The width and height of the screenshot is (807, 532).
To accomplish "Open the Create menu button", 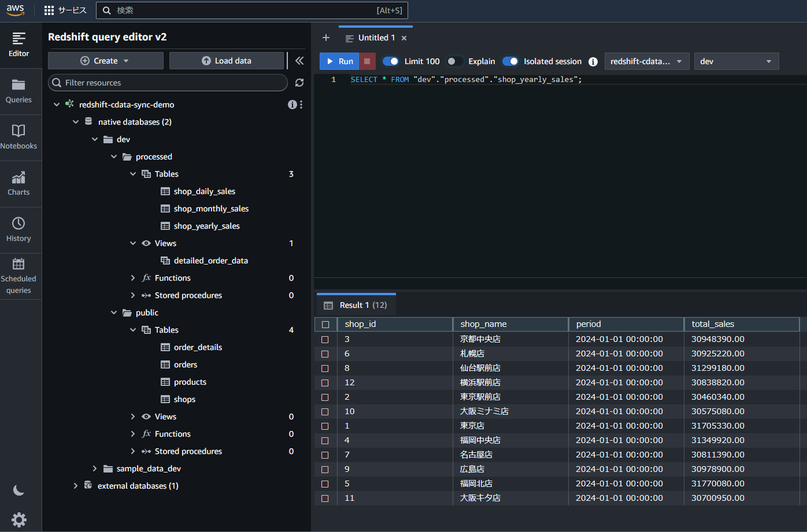I will click(106, 61).
